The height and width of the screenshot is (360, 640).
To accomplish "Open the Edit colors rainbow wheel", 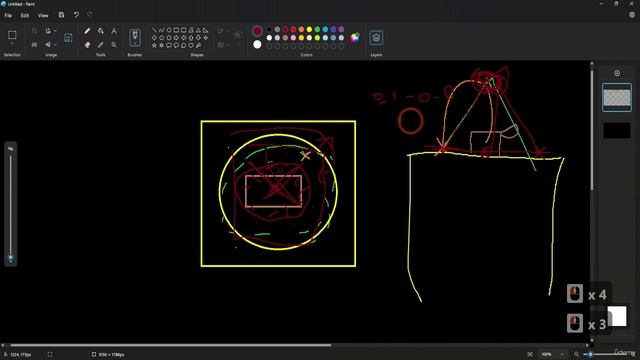I will click(x=355, y=38).
